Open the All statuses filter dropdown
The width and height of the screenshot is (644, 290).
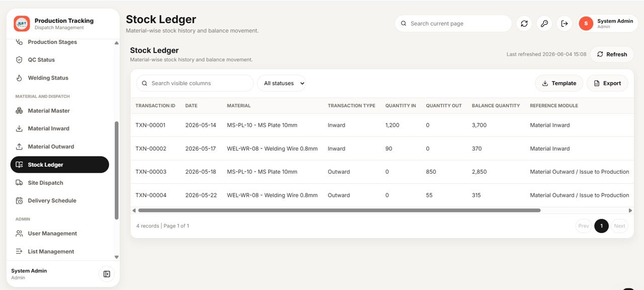coord(281,84)
